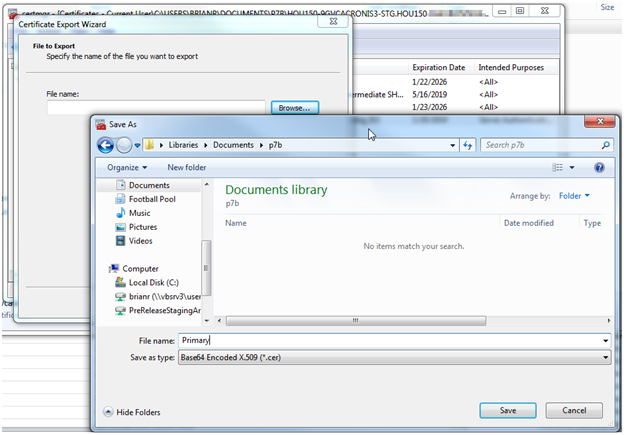Click the horizontal scrollbar right arrow
The width and height of the screenshot is (624, 435).
(609, 320)
